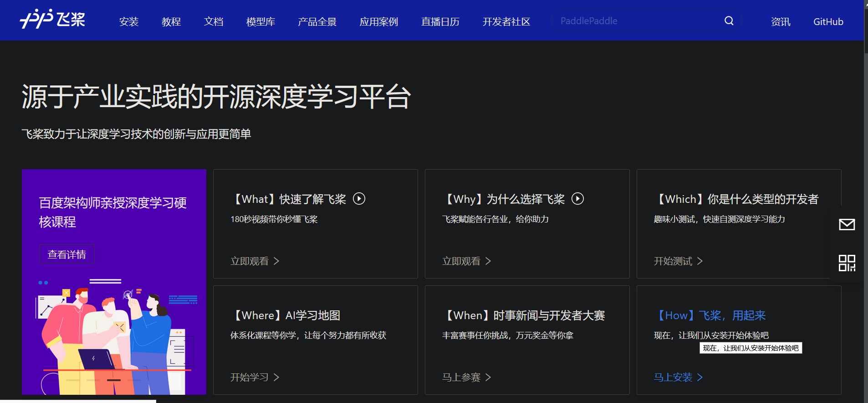
Task: Open 【Which】你是什么类型的开发者 title
Action: [737, 199]
